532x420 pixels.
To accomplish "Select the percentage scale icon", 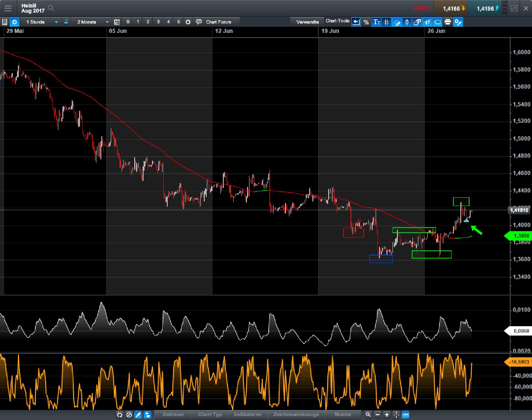I will pyautogui.click(x=366, y=22).
